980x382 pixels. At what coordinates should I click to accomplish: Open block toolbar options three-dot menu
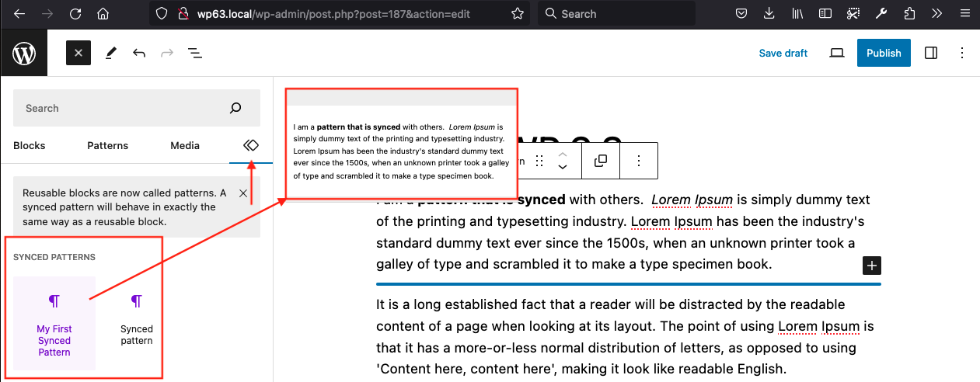click(x=639, y=161)
